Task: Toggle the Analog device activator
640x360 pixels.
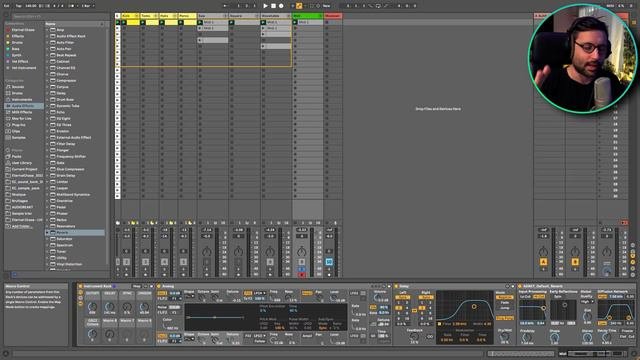Action: coord(160,287)
